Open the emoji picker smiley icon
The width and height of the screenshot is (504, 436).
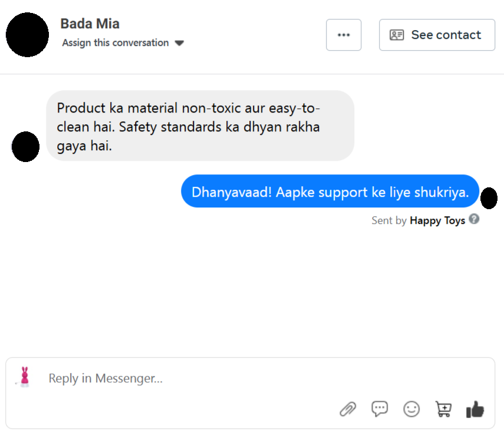(411, 409)
